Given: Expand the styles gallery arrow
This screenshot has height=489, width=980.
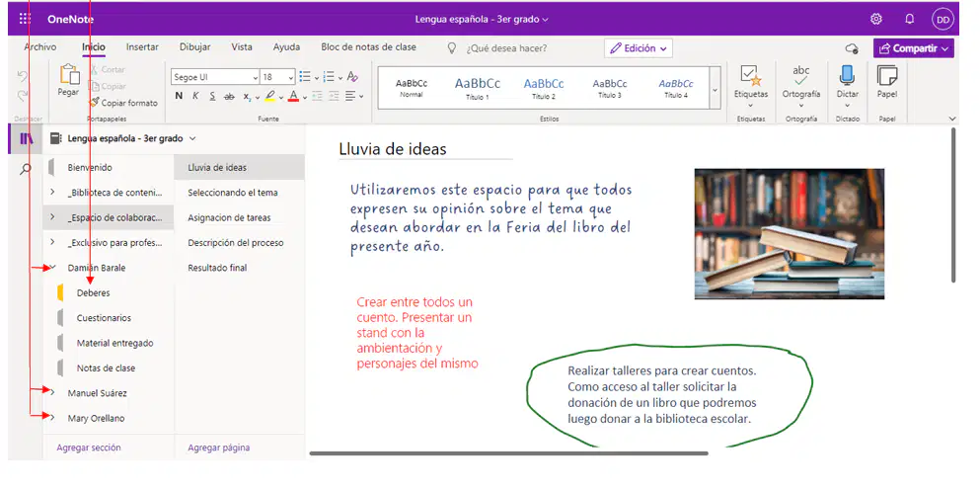Looking at the screenshot, I should (x=715, y=90).
